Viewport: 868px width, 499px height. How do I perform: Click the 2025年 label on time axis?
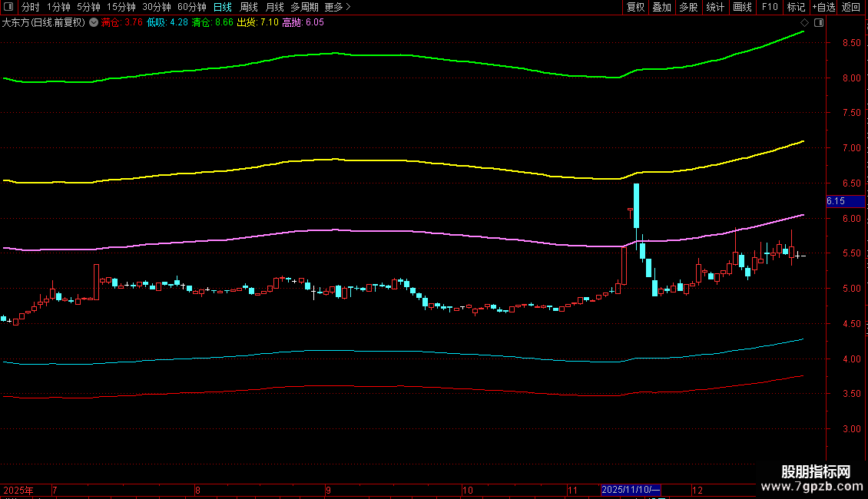click(18, 490)
